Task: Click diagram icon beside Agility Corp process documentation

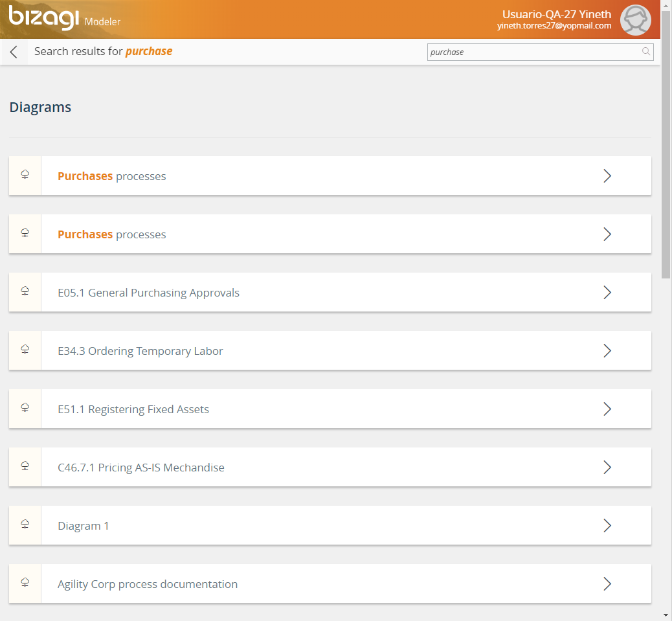Action: 25,583
